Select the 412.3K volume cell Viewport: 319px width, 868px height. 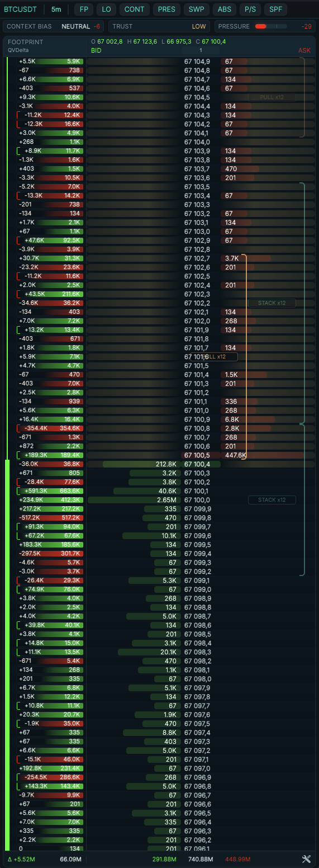70,500
